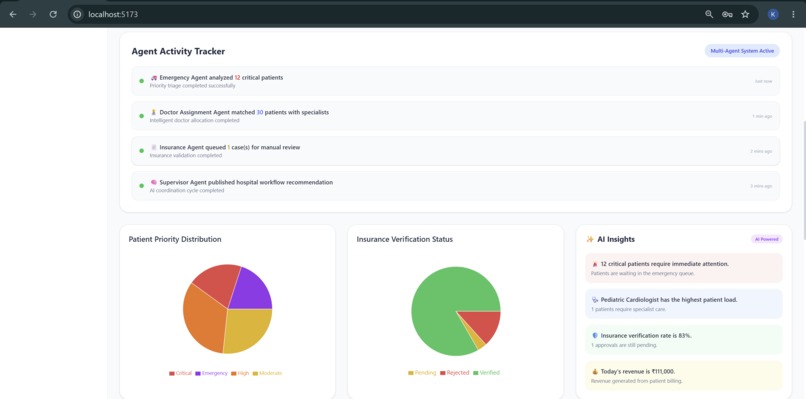This screenshot has height=399, width=806.
Task: Click the siren icon on critical patients insight
Action: [595, 264]
